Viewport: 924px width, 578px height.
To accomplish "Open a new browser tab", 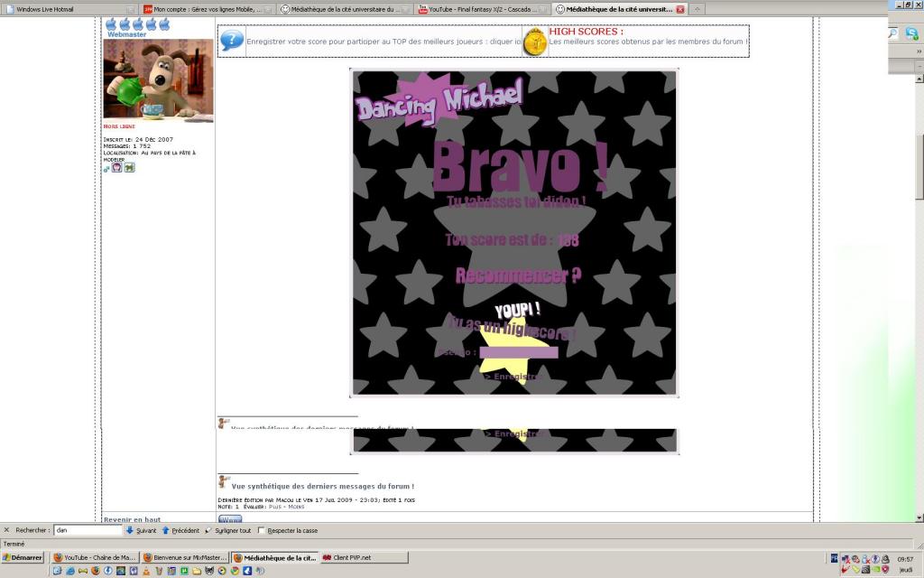I will click(697, 9).
